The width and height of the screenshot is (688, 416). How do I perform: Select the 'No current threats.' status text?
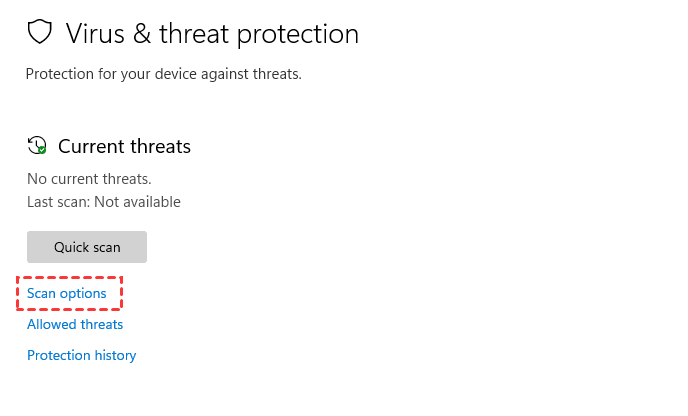point(89,179)
